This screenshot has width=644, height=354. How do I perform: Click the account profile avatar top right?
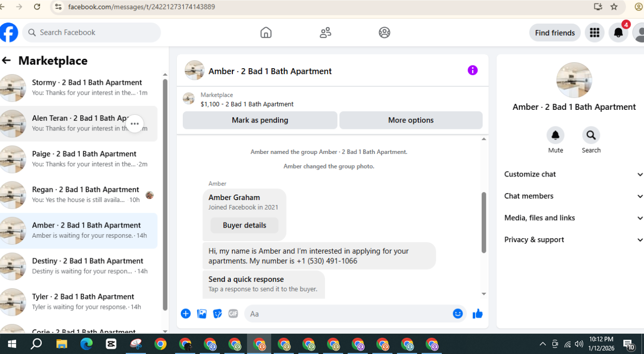pyautogui.click(x=639, y=33)
